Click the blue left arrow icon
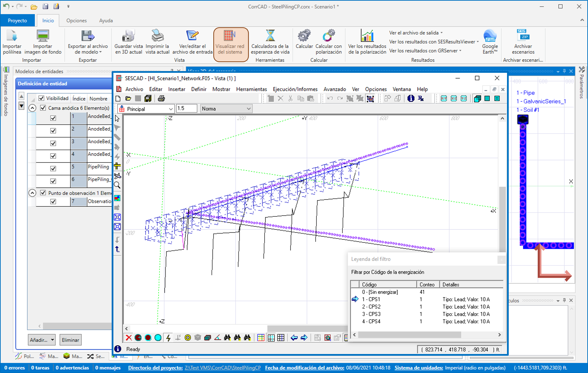 tap(294, 338)
